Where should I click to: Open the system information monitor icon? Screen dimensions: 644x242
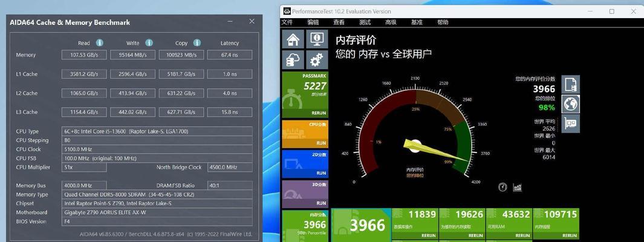[317, 39]
